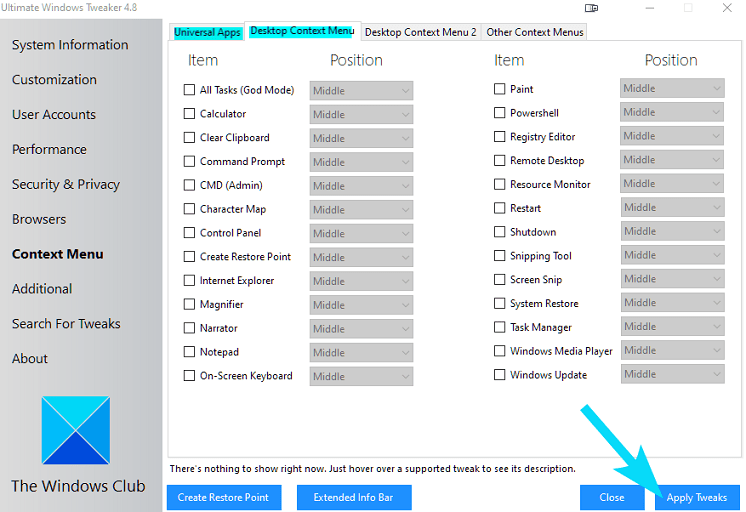Close the Ultimate Windows Tweaker window
This screenshot has width=746, height=512.
[x=727, y=8]
